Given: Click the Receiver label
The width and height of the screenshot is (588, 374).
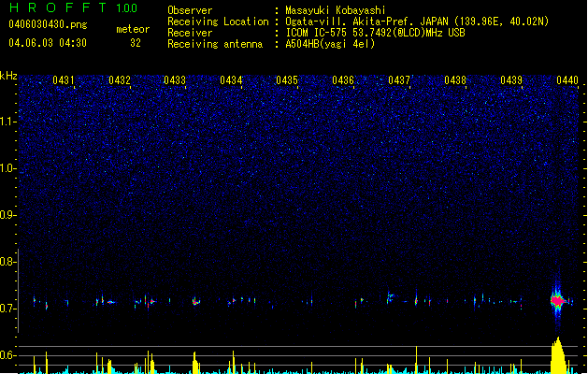Looking at the screenshot, I should [x=190, y=33].
